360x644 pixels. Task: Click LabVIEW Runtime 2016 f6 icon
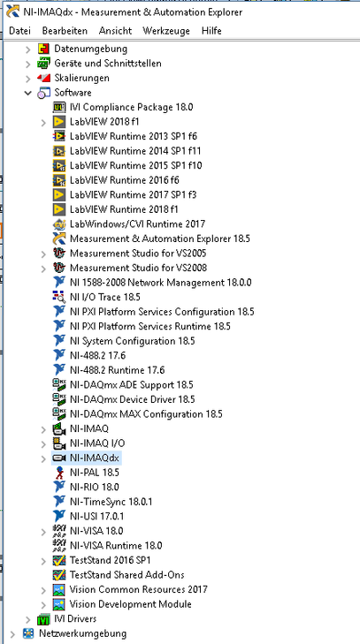59,180
